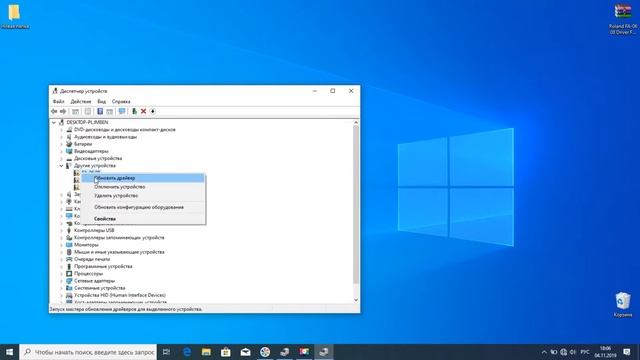This screenshot has width=640, height=360.
Task: Click the taskbar clock showing 04.11.2019
Action: [x=605, y=352]
